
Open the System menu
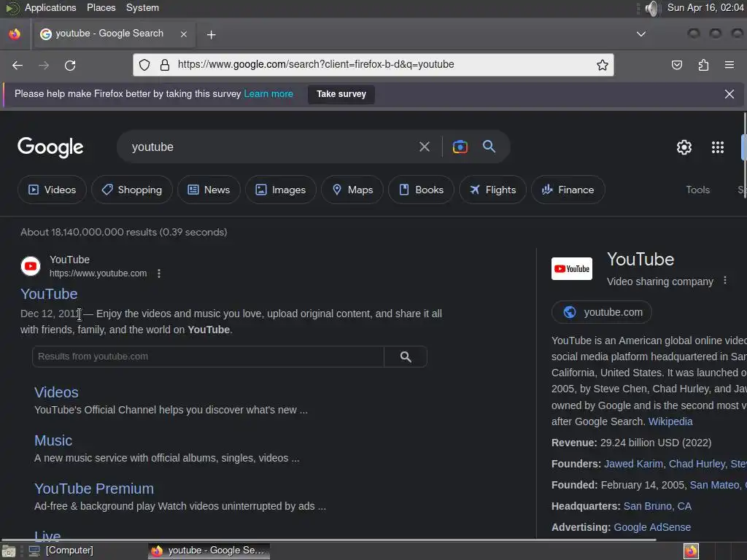(x=142, y=8)
